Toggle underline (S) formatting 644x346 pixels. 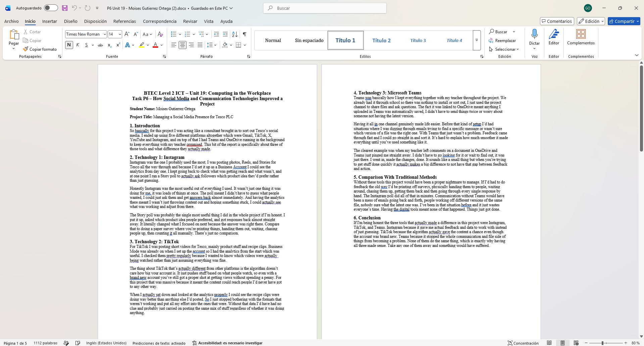[x=87, y=45]
